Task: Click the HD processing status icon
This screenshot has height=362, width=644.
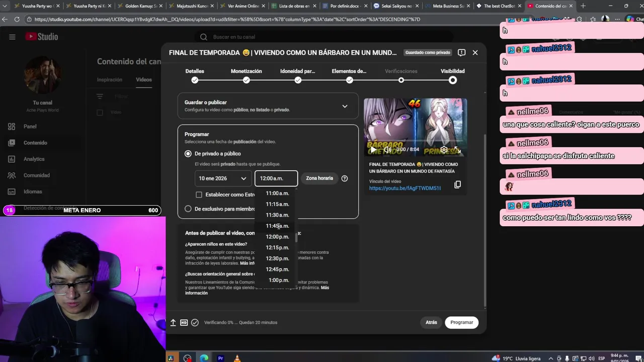Action: tap(184, 322)
